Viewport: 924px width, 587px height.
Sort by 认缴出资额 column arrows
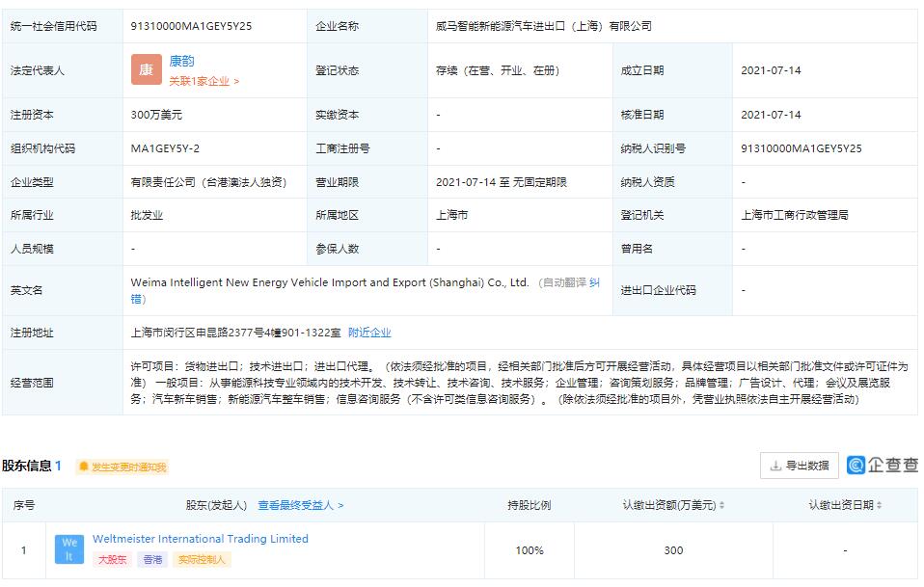(x=722, y=505)
